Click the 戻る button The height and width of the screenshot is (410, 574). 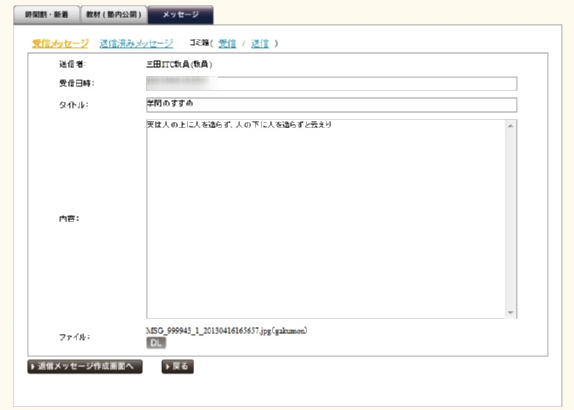(x=178, y=366)
